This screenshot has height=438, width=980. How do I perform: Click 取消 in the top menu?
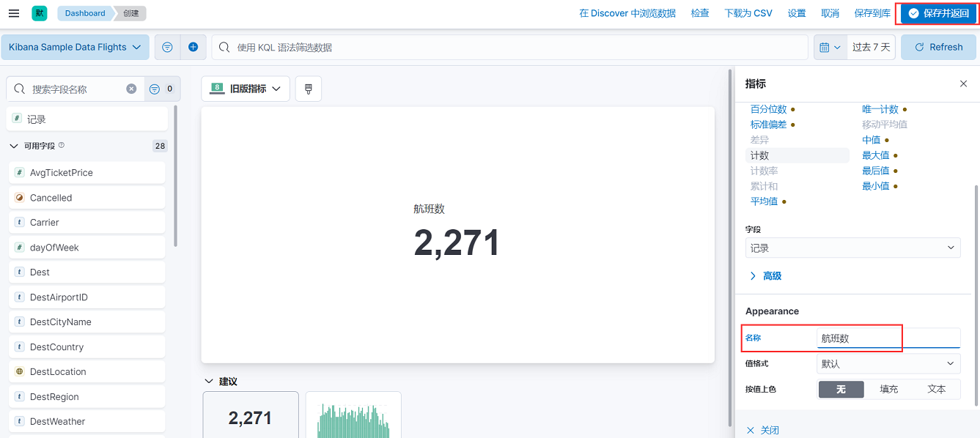point(830,13)
